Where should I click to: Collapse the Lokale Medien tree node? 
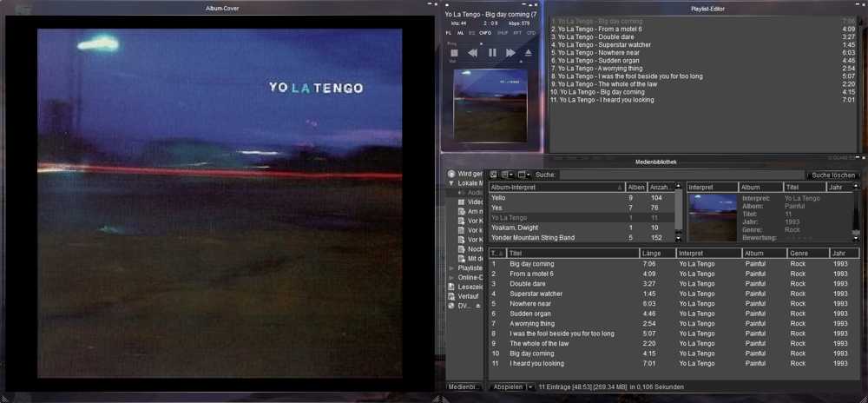(x=451, y=183)
